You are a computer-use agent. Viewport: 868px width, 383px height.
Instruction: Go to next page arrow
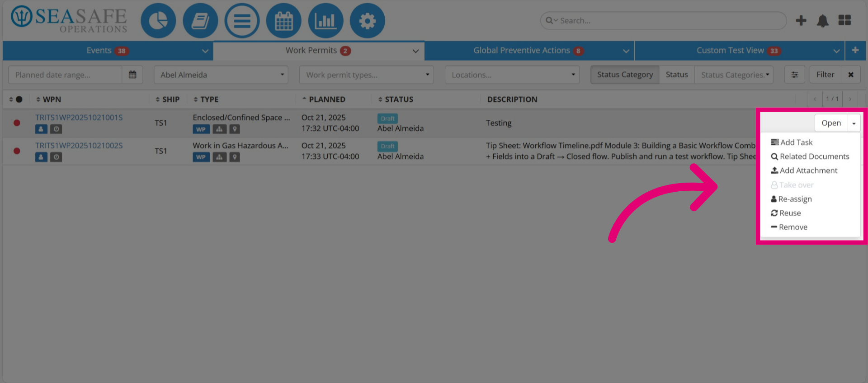click(850, 99)
